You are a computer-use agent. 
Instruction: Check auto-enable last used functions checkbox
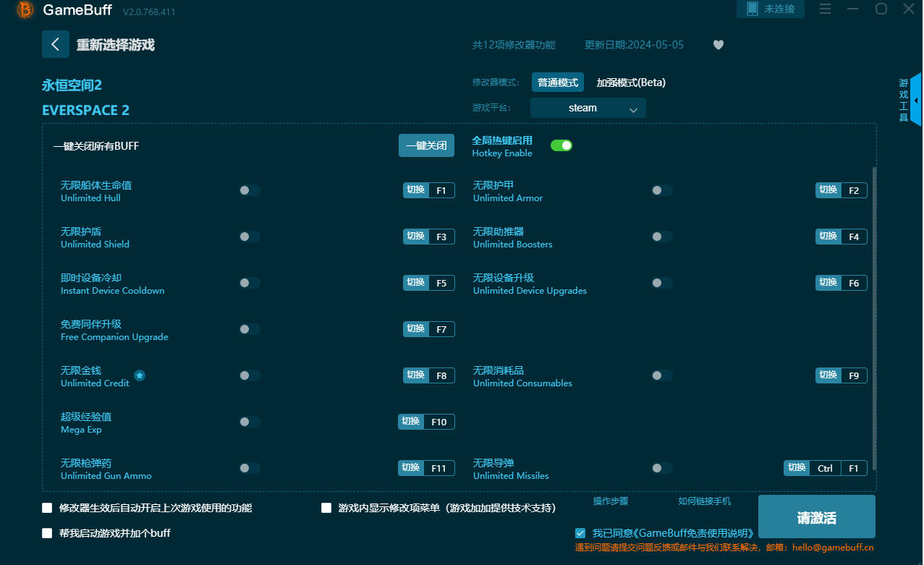coord(47,508)
